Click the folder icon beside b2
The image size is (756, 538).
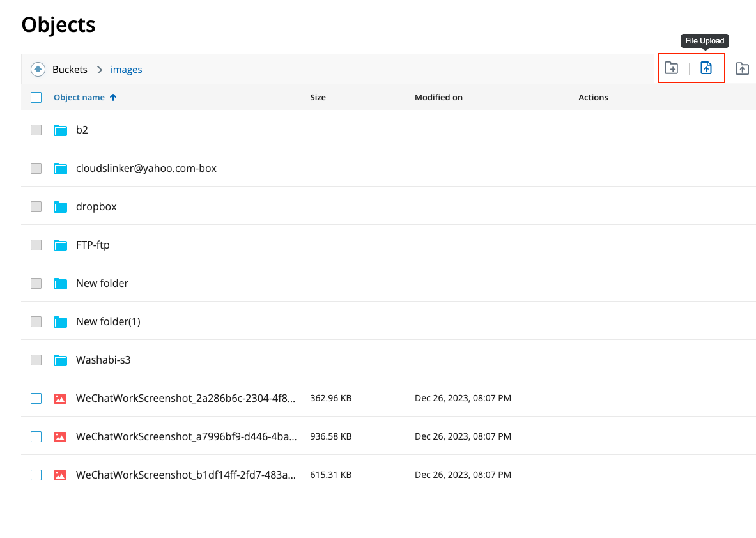click(x=60, y=130)
